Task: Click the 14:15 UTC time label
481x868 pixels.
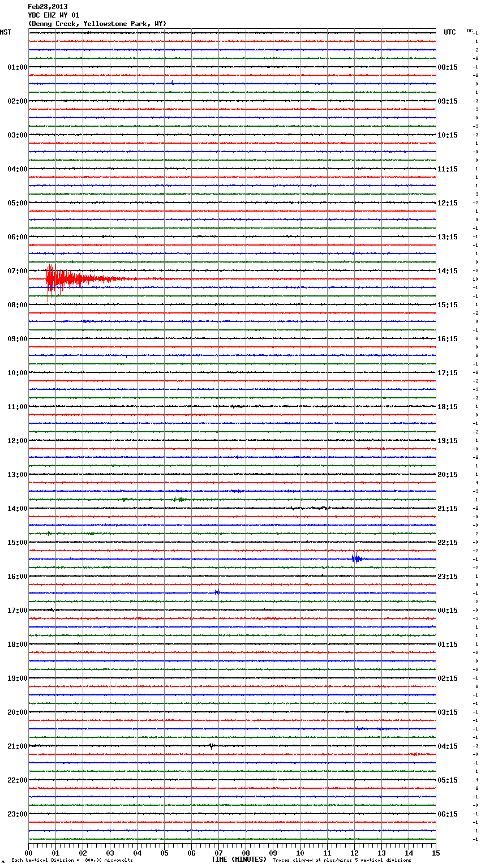Action: [448, 271]
